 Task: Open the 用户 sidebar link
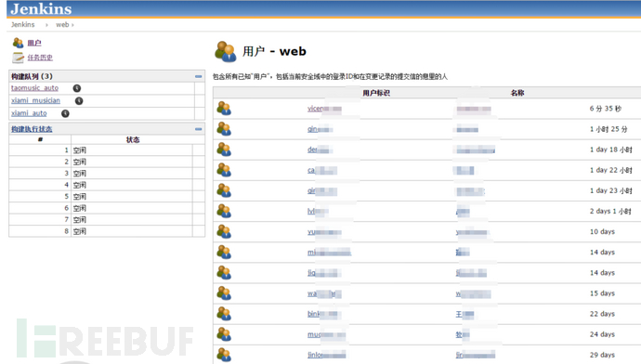pos(34,43)
